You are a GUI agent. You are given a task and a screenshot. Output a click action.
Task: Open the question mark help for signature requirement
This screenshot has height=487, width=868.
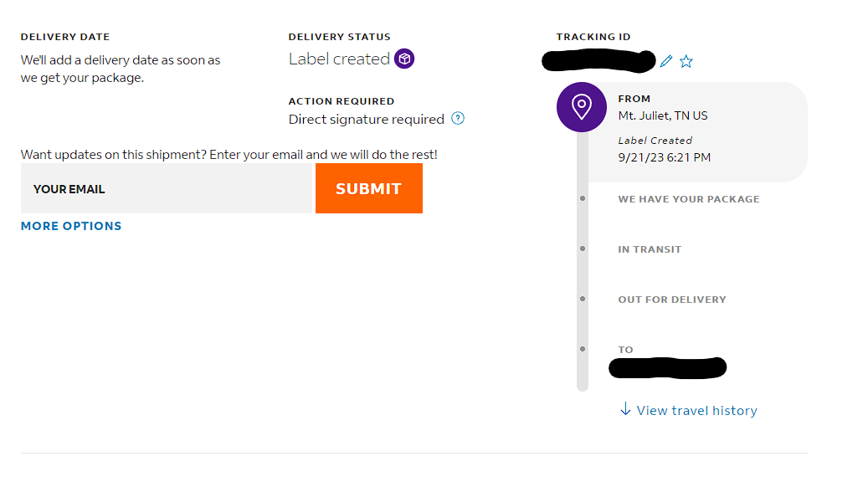pyautogui.click(x=458, y=118)
